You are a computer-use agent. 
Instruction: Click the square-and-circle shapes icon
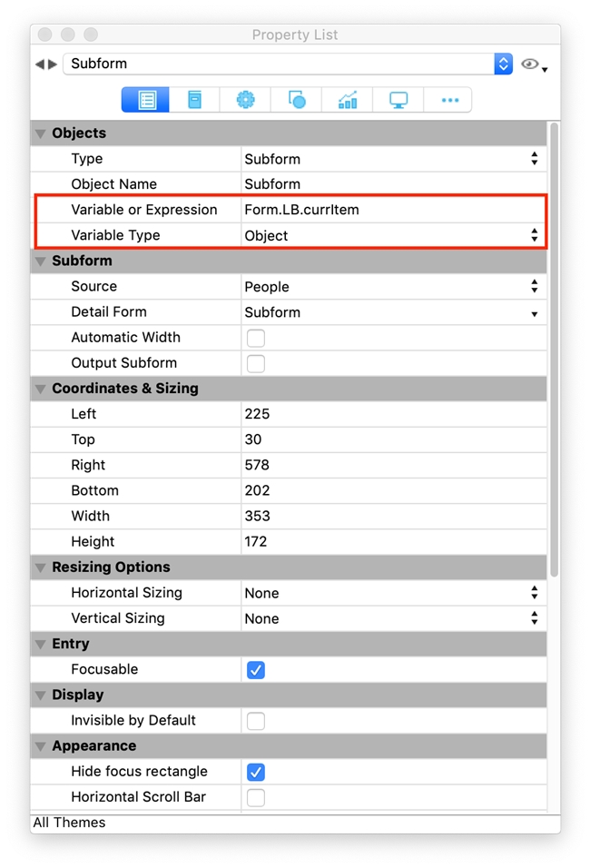click(x=297, y=100)
